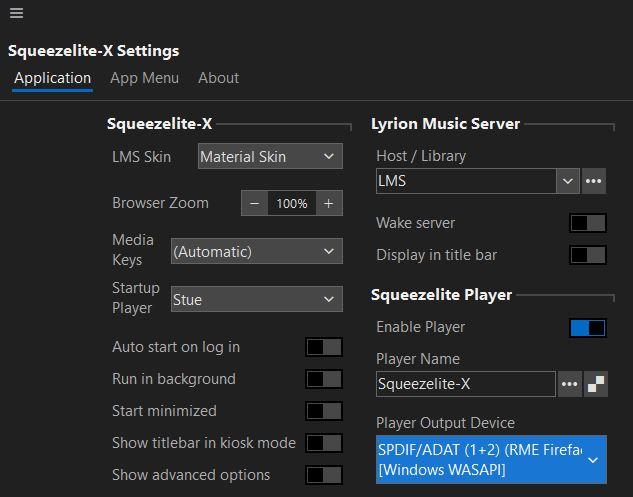Open the Player Output Device dropdown
The width and height of the screenshot is (633, 497).
(x=491, y=459)
